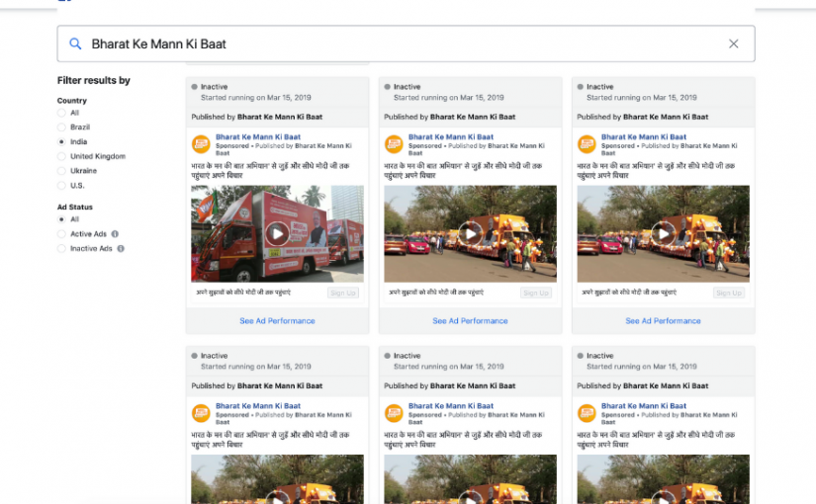816x504 pixels.
Task: Click Sign Up in the red truck ad
Action: (343, 293)
